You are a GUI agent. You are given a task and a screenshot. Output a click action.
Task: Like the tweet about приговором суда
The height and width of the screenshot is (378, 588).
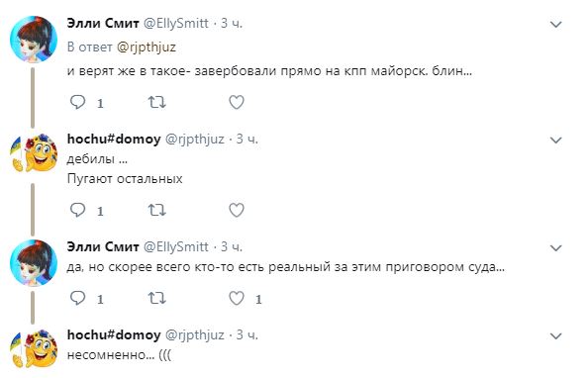(x=237, y=298)
